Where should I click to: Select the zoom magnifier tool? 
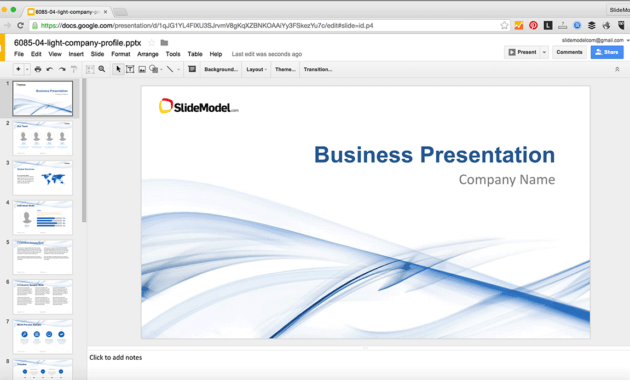click(102, 69)
